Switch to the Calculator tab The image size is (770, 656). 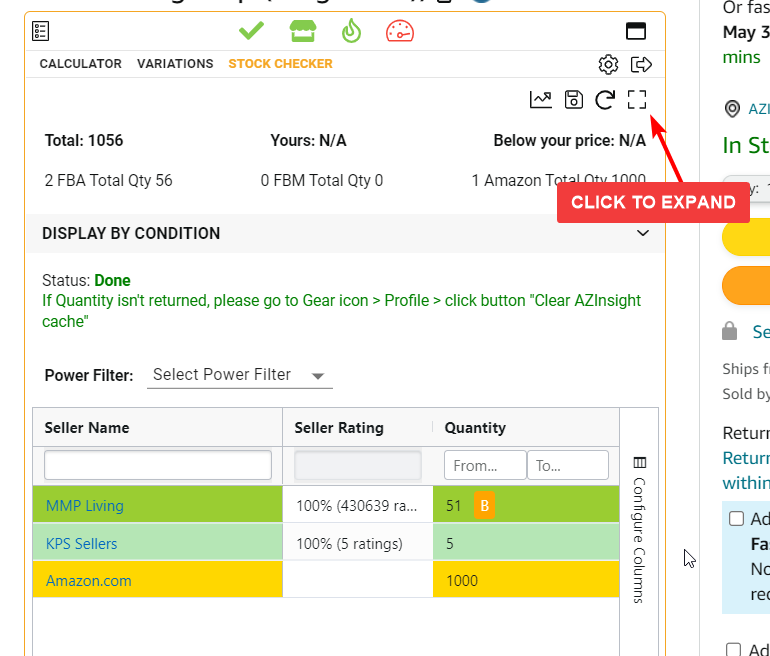(x=81, y=64)
